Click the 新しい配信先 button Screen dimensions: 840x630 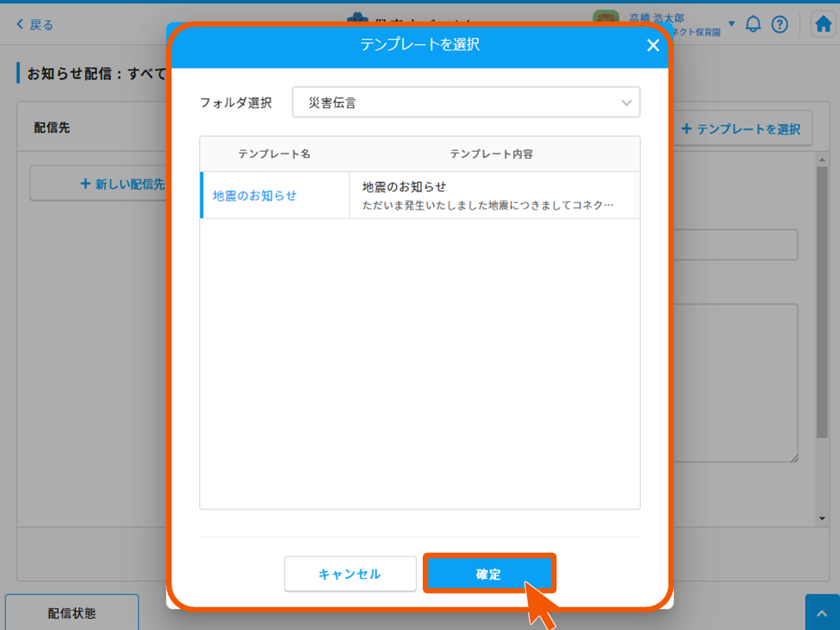point(98,183)
